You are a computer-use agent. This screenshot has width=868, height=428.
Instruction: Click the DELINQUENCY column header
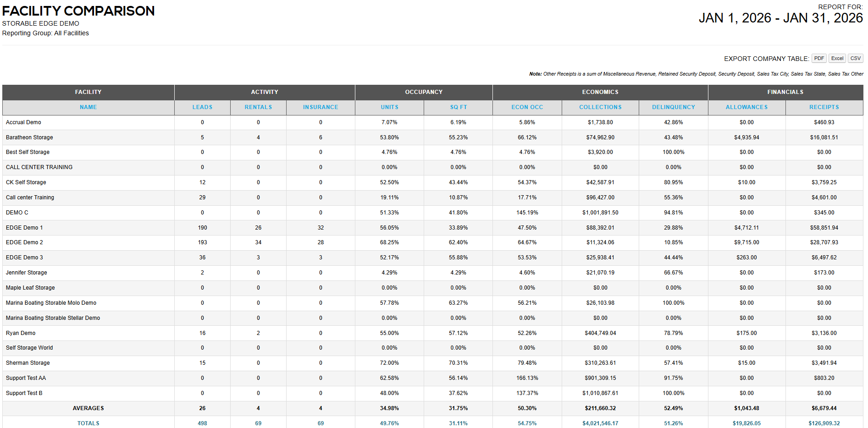tap(673, 107)
